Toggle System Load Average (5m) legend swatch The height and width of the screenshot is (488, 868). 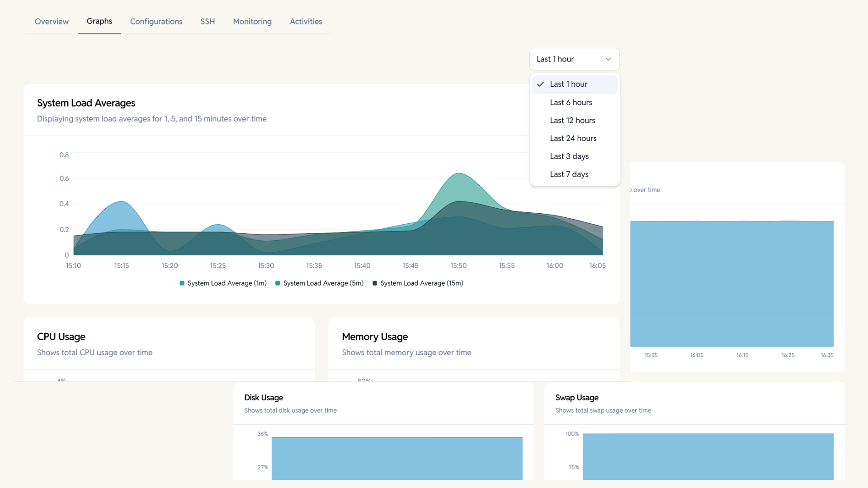click(x=278, y=283)
